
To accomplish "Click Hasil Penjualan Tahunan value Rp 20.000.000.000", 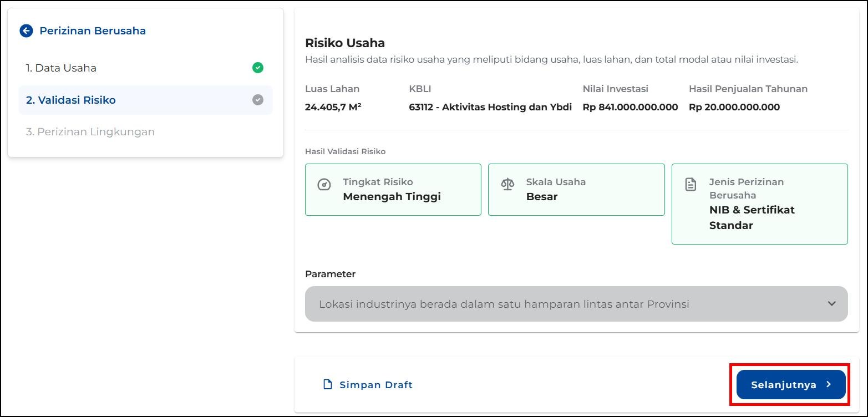I will point(734,107).
